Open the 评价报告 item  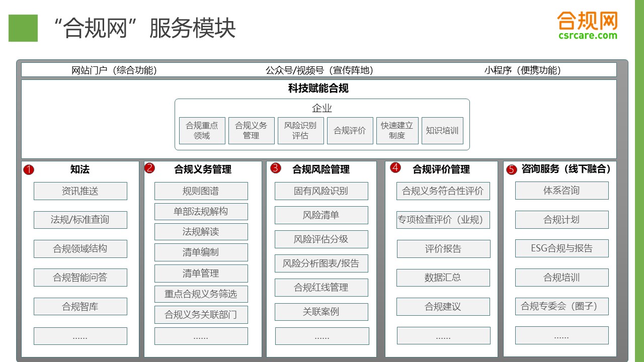(444, 249)
